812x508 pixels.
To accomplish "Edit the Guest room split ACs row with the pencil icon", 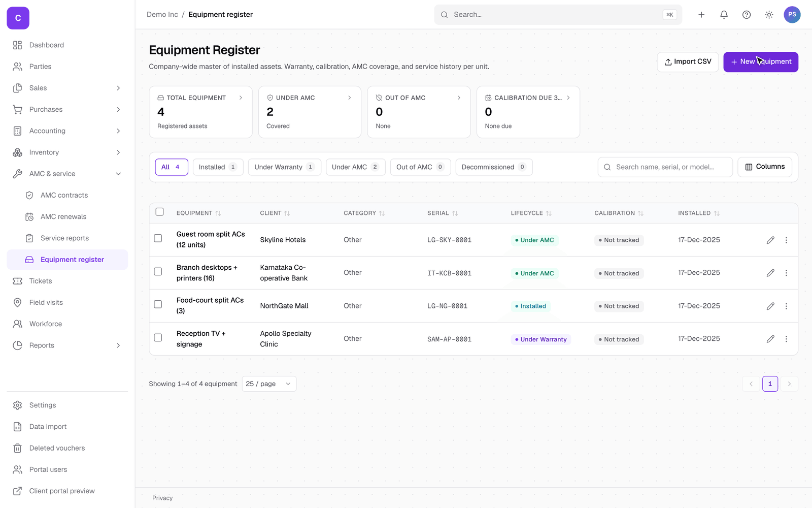I will 770,240.
